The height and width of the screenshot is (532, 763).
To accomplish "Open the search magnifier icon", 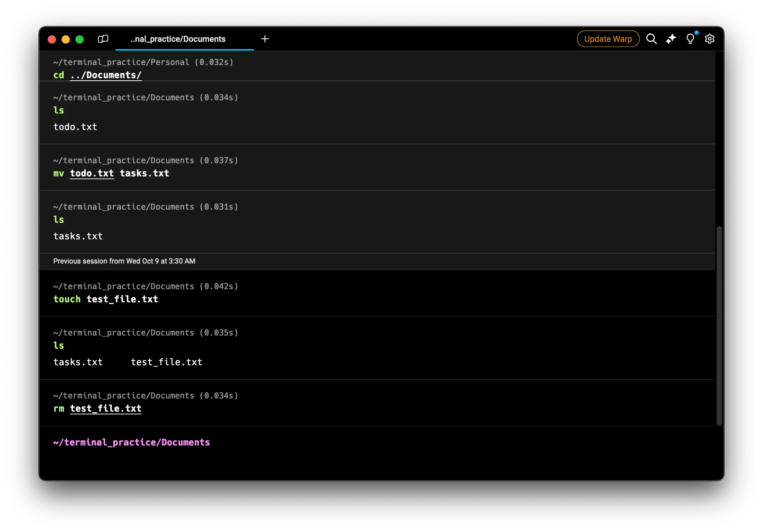I will (651, 39).
